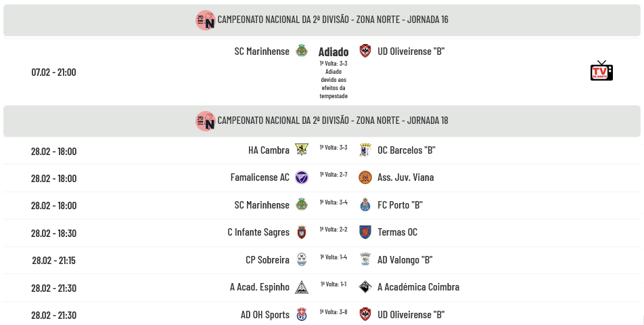Viewport: 644px width, 325px height.
Task: Click the TV broadcast icon
Action: [601, 71]
